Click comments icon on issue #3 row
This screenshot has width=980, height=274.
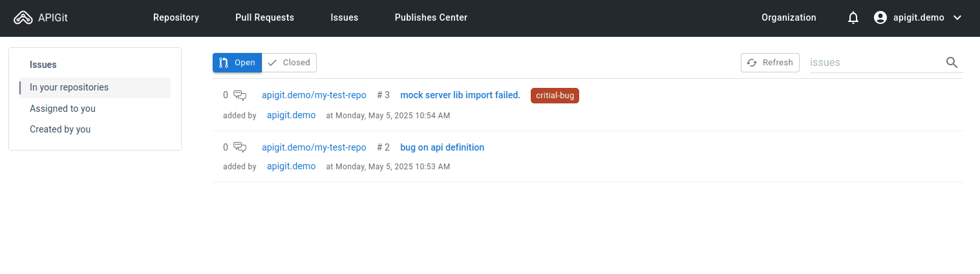[x=240, y=95]
